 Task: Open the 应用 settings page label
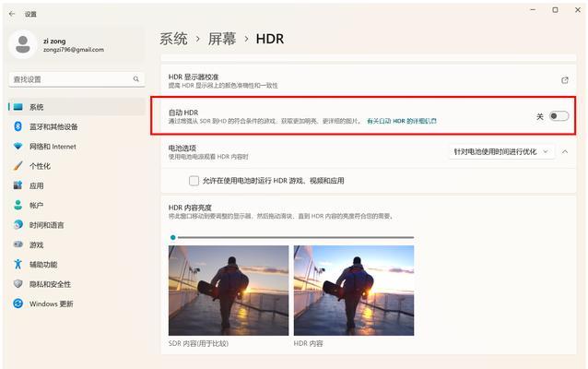click(37, 185)
